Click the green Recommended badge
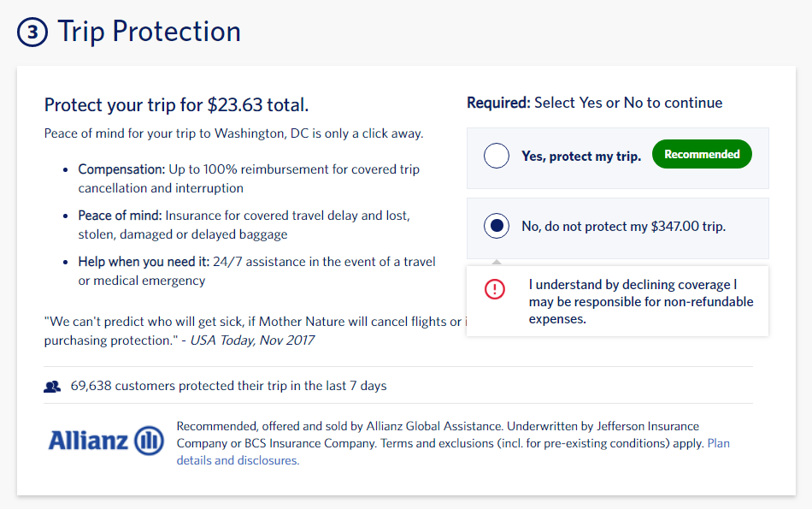This screenshot has width=812, height=509. coord(702,155)
